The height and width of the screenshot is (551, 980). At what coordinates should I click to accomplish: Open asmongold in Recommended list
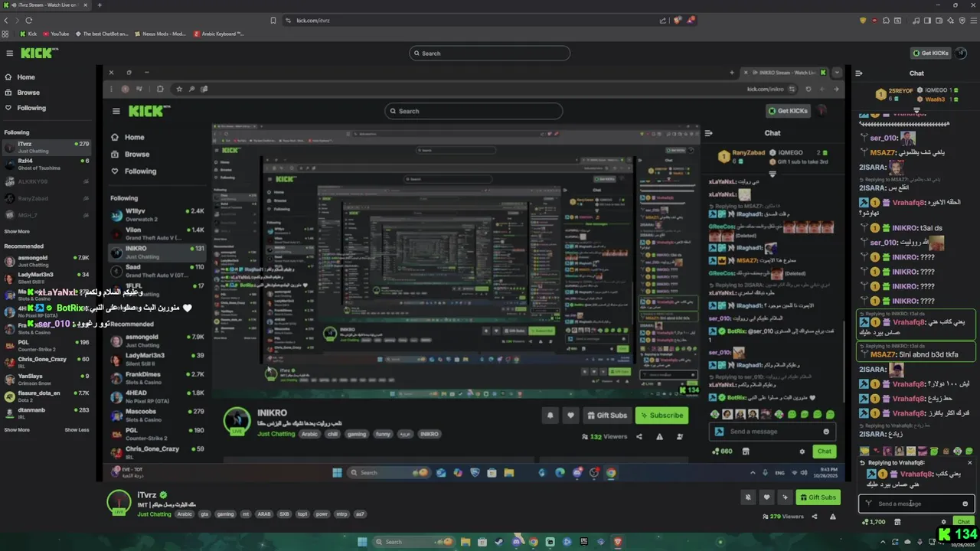[46, 261]
